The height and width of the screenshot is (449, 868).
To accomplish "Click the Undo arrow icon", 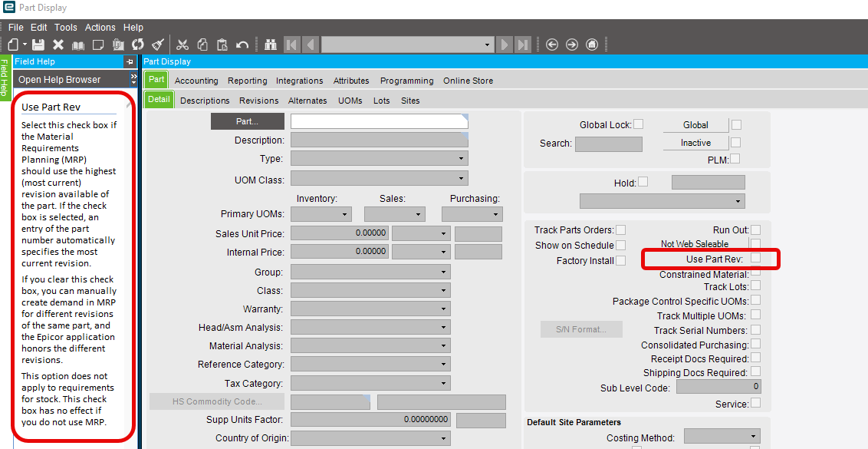I will tap(242, 45).
